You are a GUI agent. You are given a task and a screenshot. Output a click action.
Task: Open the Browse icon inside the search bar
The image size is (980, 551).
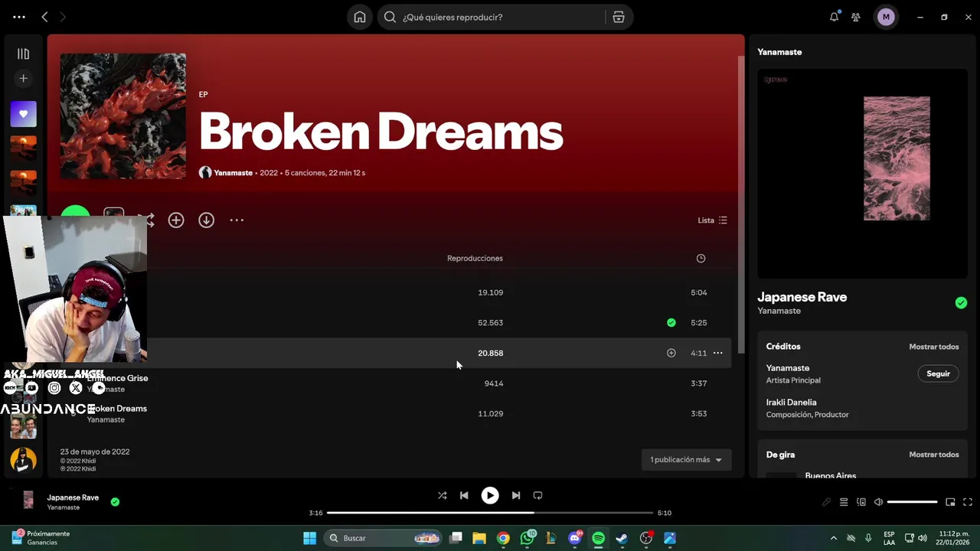(x=619, y=17)
